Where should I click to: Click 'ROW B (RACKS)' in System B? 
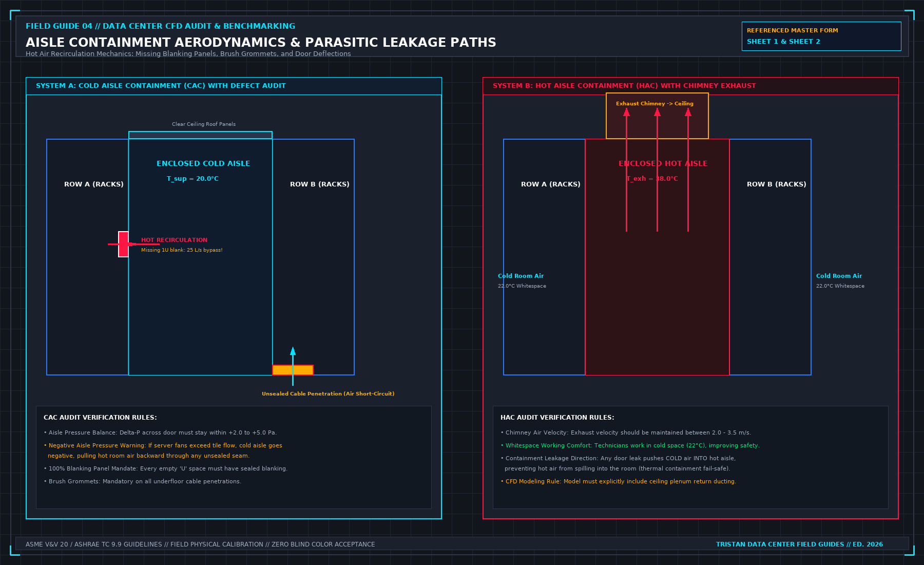tap(777, 184)
